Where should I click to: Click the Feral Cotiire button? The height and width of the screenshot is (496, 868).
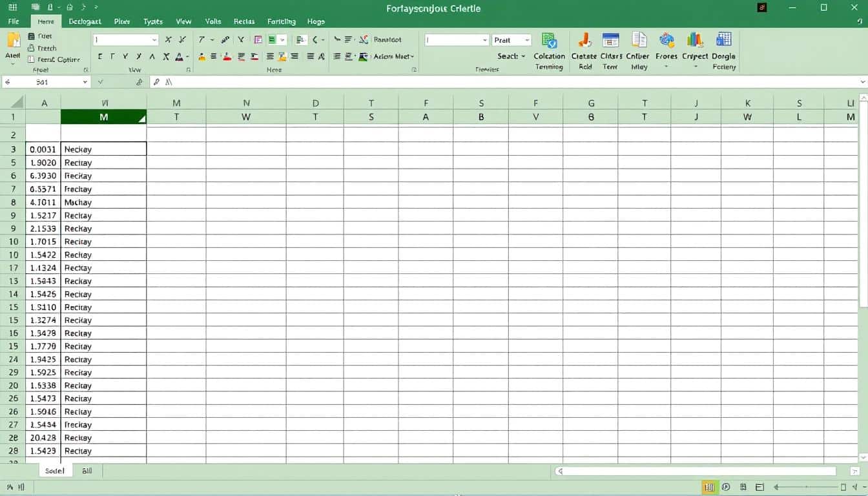click(54, 59)
